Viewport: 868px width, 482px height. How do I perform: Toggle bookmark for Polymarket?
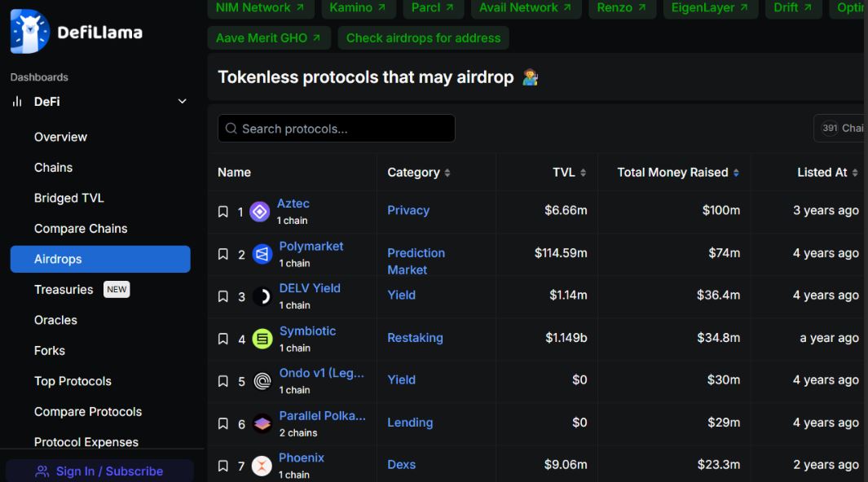(x=223, y=254)
